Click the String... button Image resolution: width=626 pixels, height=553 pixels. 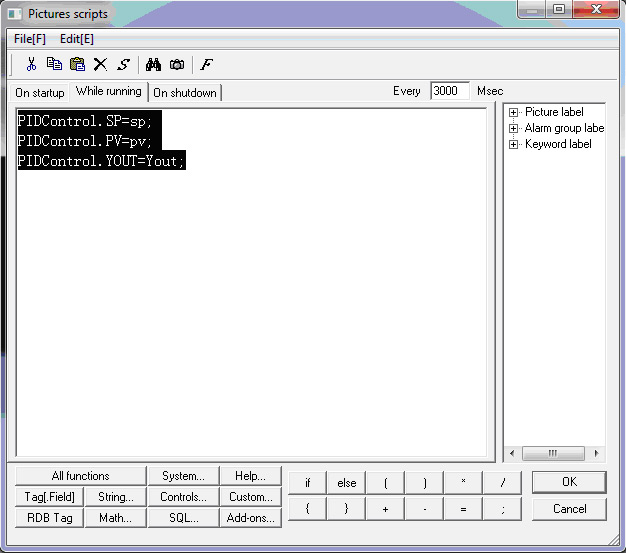116,497
